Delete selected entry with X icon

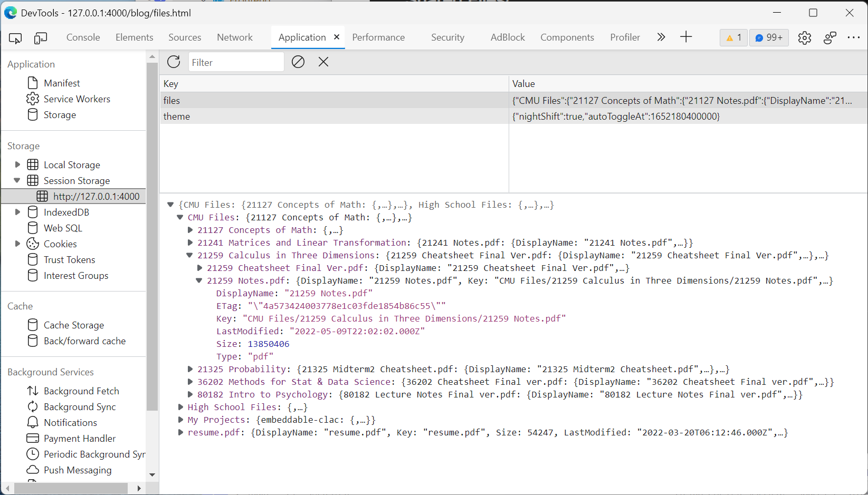click(323, 62)
